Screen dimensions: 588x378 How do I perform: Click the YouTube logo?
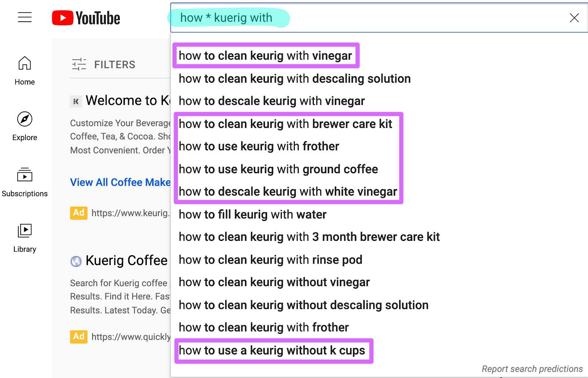(x=86, y=18)
